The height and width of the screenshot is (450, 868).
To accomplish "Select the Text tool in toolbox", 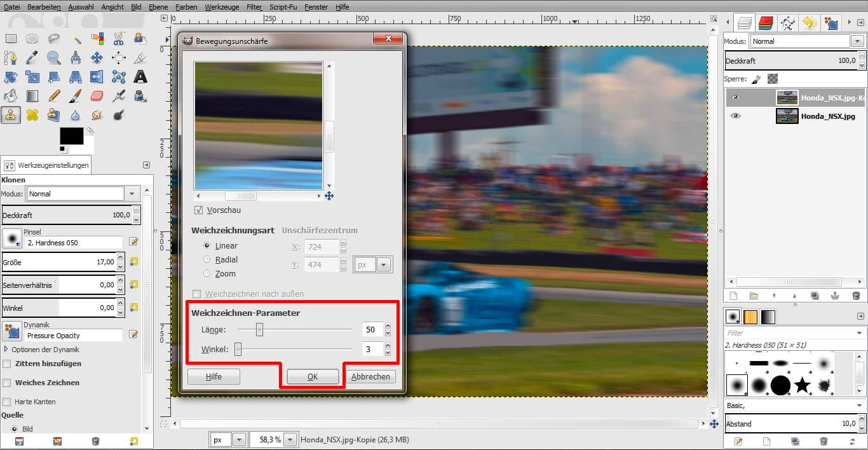I will (x=140, y=77).
